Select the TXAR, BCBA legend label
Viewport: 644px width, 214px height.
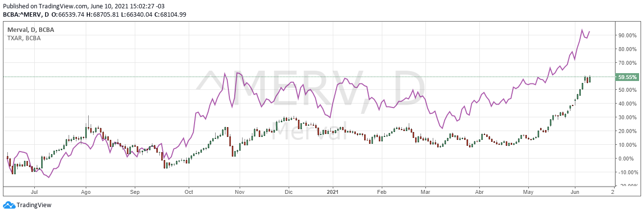[24, 38]
